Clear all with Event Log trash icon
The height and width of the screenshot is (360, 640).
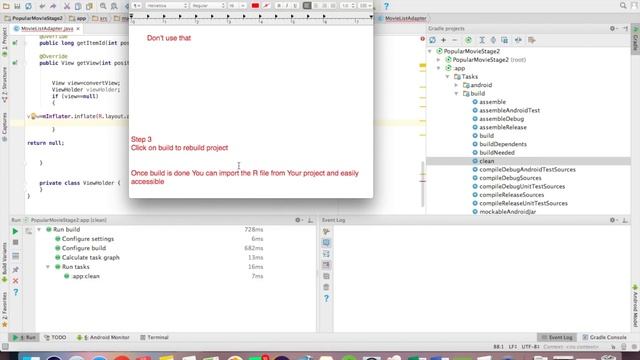click(326, 287)
